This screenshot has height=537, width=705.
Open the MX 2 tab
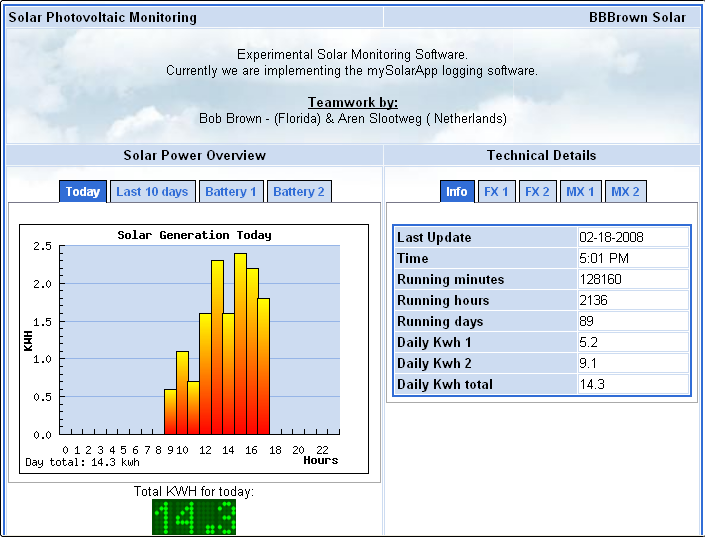click(625, 192)
